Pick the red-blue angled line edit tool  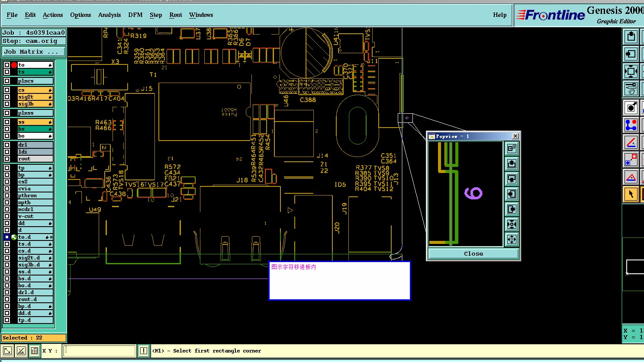point(631,142)
